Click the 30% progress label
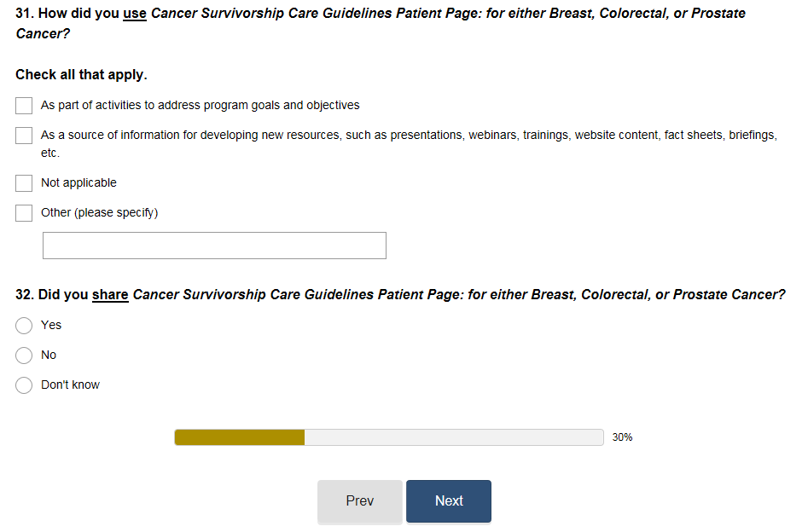808x532 pixels. [x=622, y=437]
